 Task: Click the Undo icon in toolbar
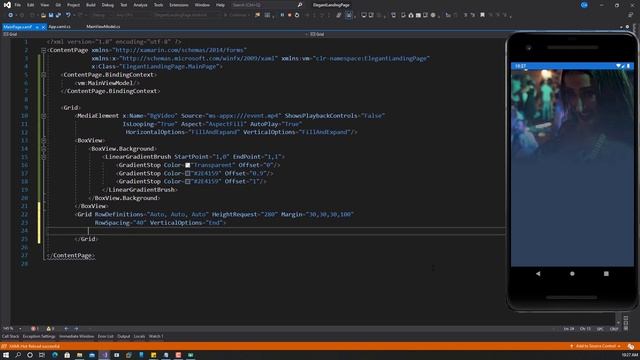click(68, 15)
